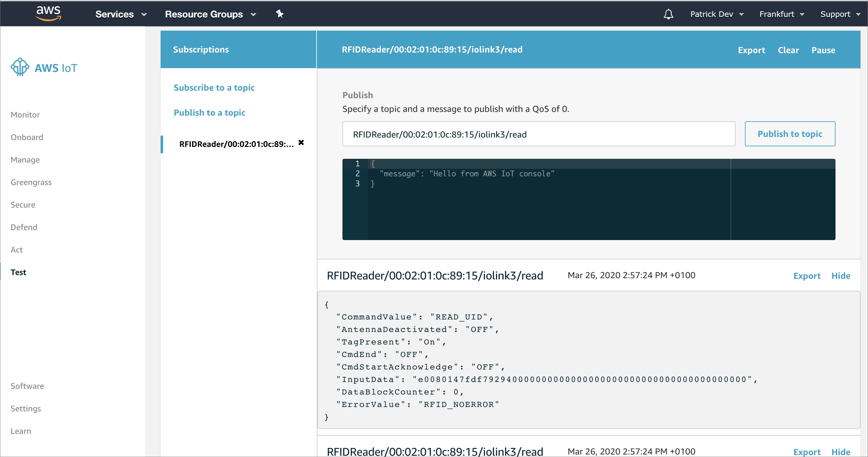Click the pin shortcut icon in navbar
The height and width of the screenshot is (457, 868).
pos(280,14)
